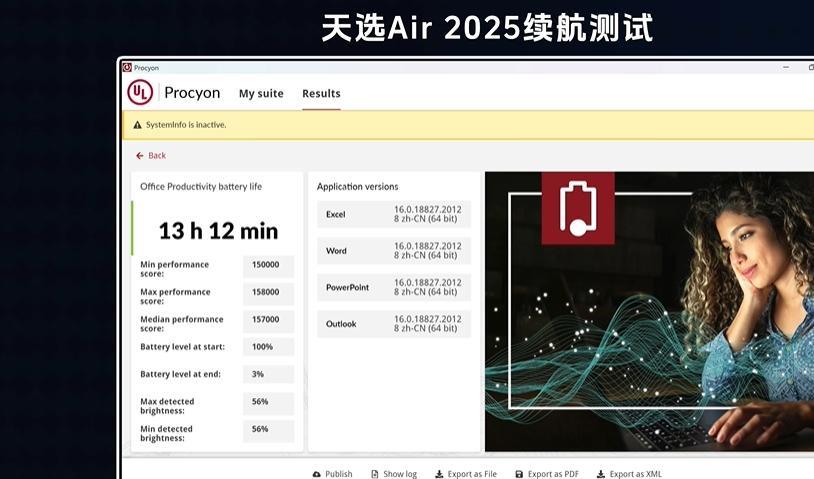Click the Export as XML download icon
Screen dimensions: 814x479
(x=601, y=474)
